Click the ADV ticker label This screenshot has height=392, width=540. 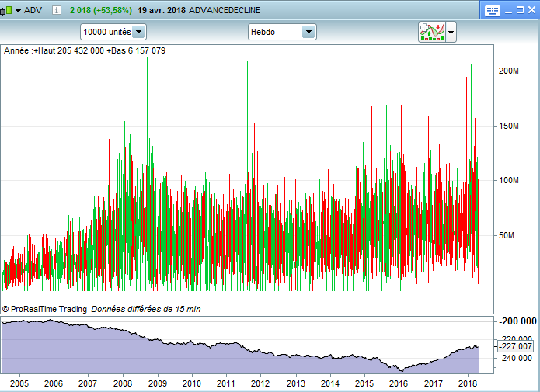click(x=33, y=10)
